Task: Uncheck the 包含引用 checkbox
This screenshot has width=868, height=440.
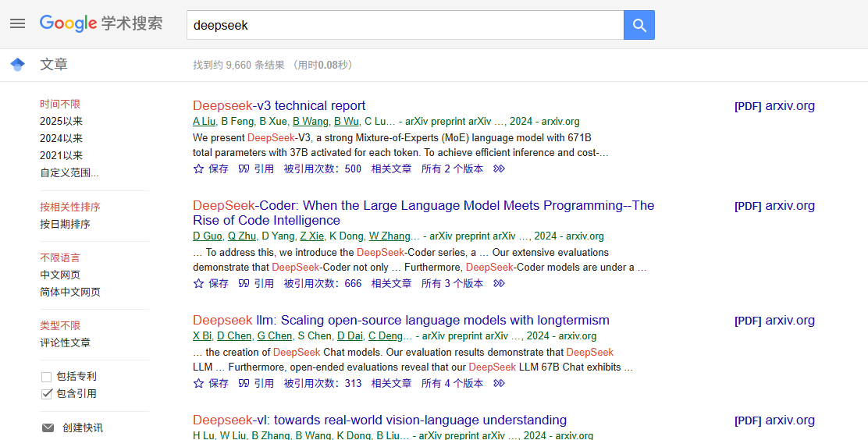Action: pos(47,393)
